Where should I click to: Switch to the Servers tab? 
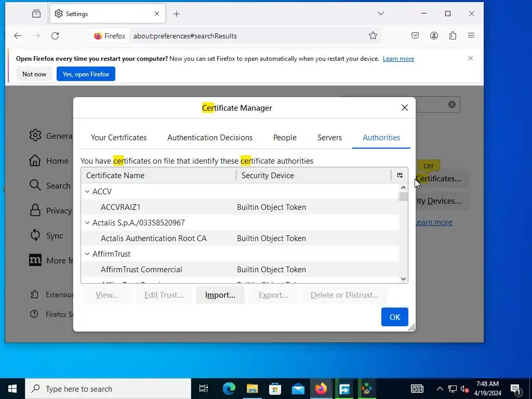tap(329, 137)
